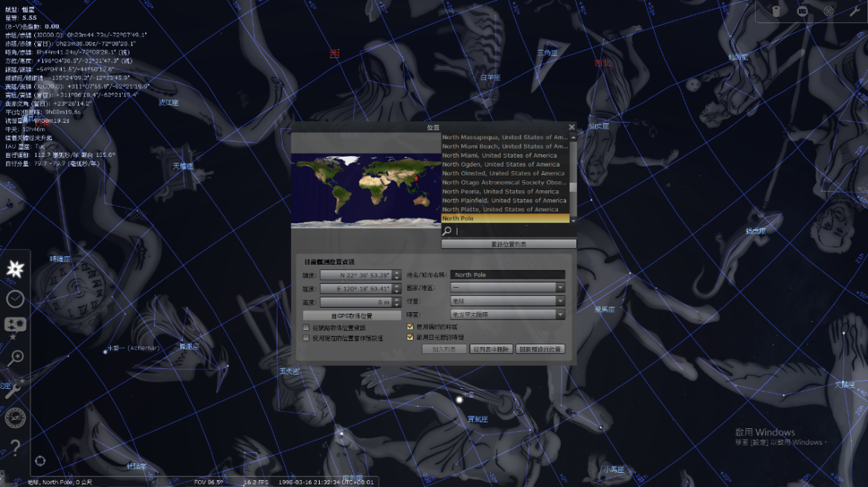868x487 pixels.
Task: Expand the 國家/地區 dropdown
Action: point(508,288)
